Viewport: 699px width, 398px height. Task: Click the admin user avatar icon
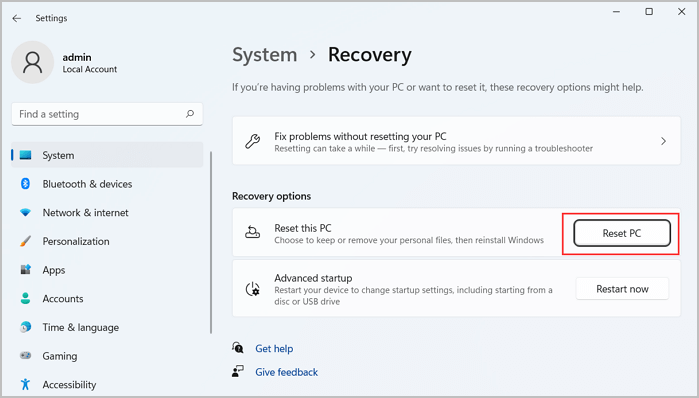[x=33, y=62]
